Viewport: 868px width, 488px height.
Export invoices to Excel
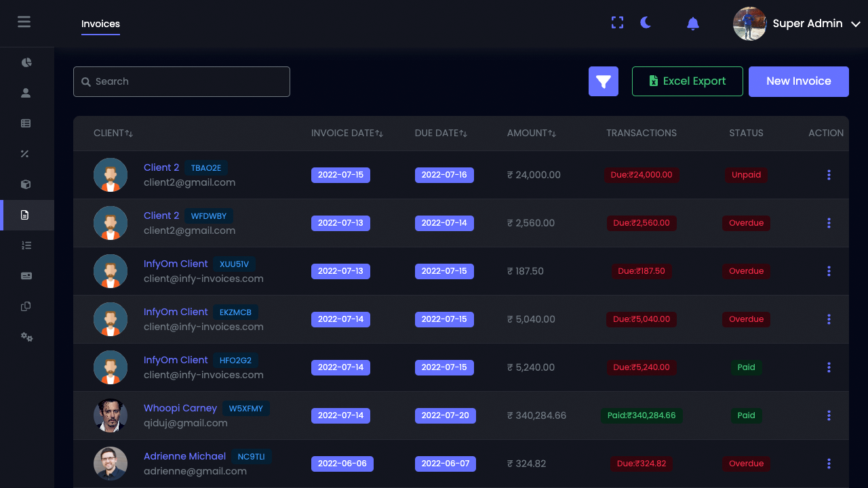coord(687,81)
